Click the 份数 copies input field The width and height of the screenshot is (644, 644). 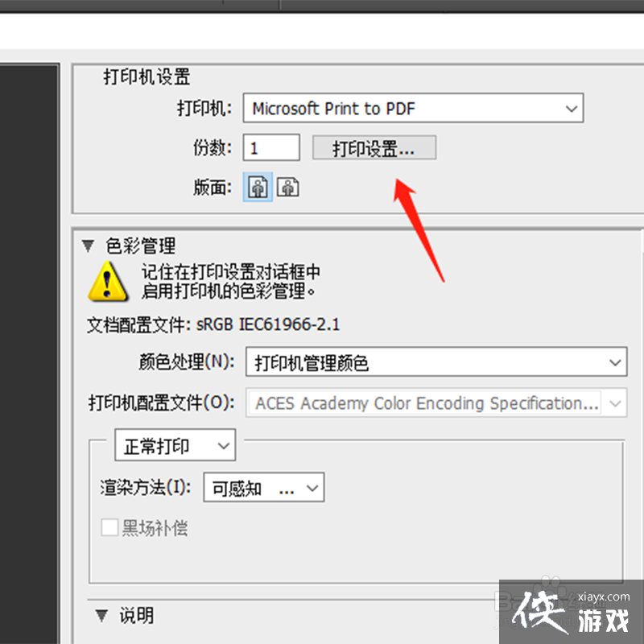coord(271,147)
